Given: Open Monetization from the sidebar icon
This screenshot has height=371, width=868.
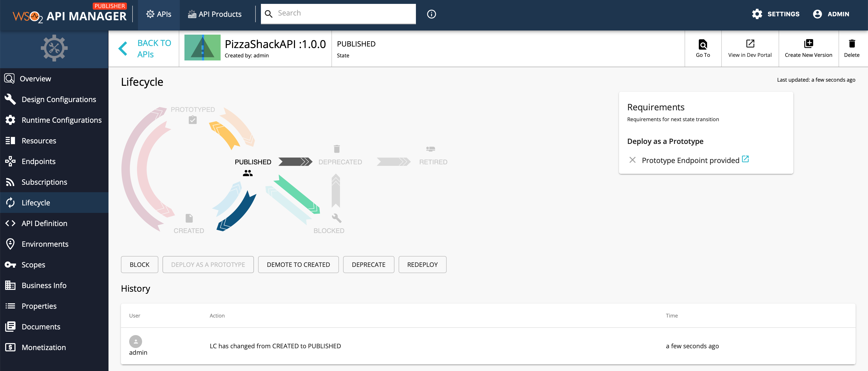Looking at the screenshot, I should [x=10, y=347].
